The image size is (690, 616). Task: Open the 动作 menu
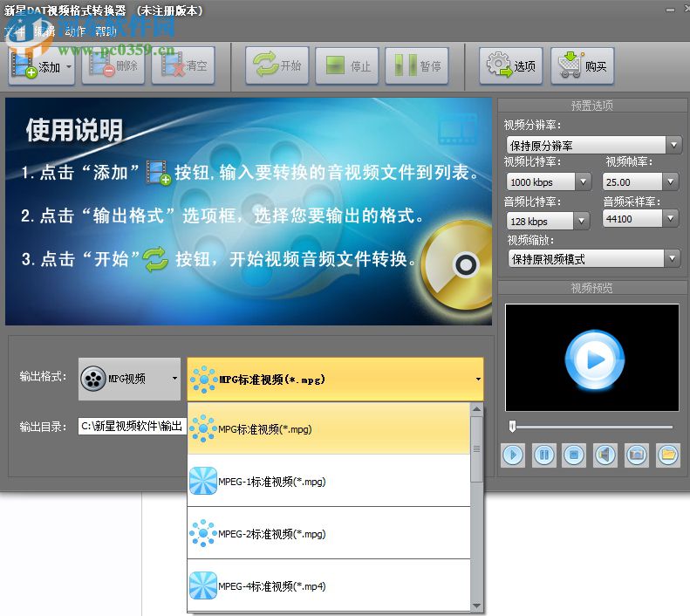(x=75, y=31)
